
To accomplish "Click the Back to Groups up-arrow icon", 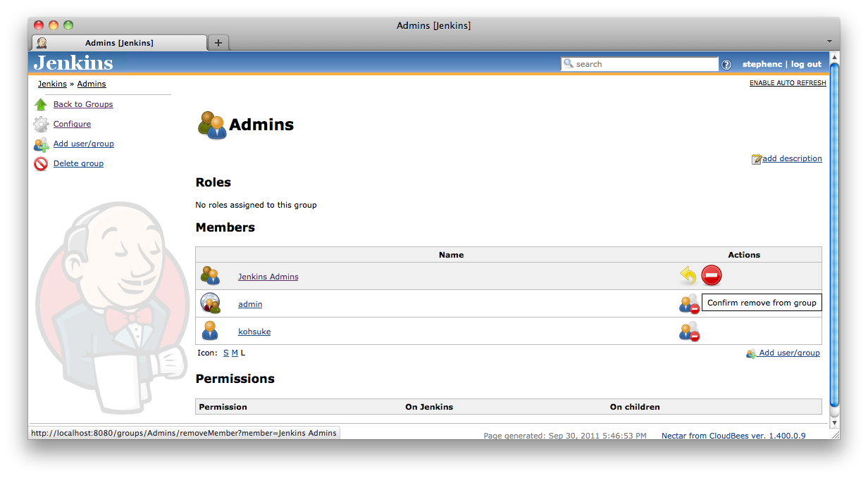I will click(x=41, y=104).
